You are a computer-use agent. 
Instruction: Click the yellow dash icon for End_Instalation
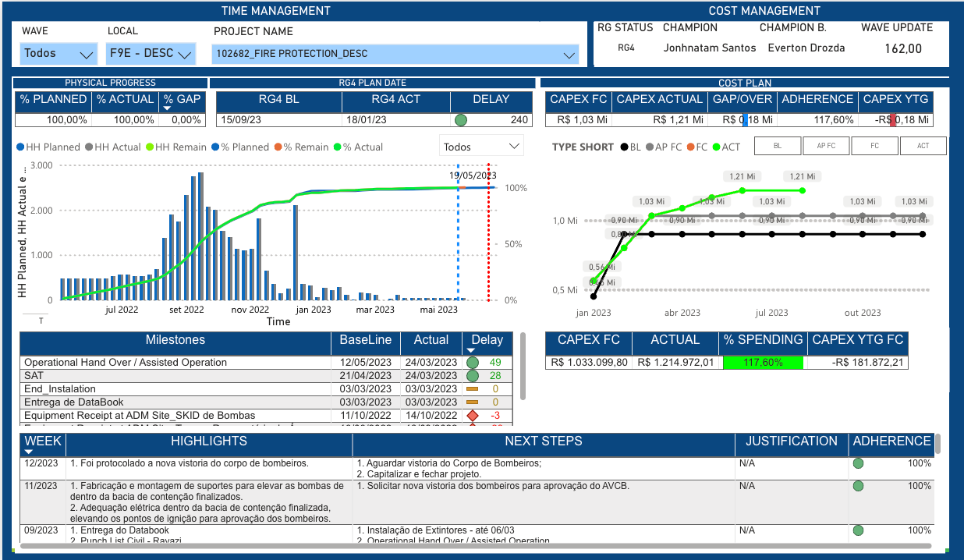pos(472,388)
